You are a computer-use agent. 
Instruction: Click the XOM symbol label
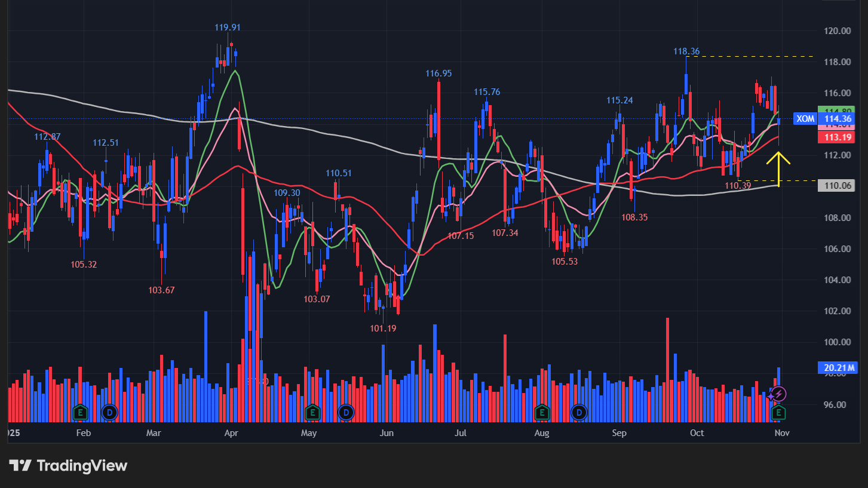[x=805, y=119]
